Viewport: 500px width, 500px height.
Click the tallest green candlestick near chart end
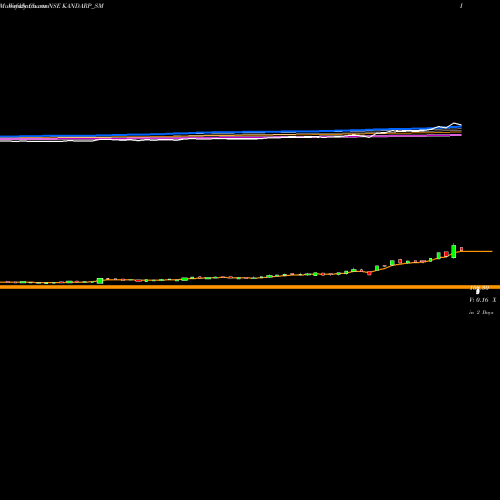[x=454, y=251]
